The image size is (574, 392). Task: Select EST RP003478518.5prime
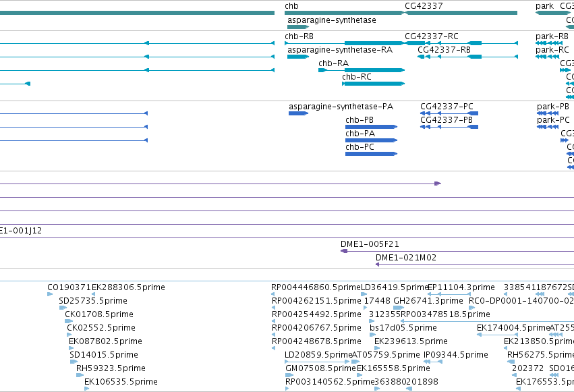(487, 321)
